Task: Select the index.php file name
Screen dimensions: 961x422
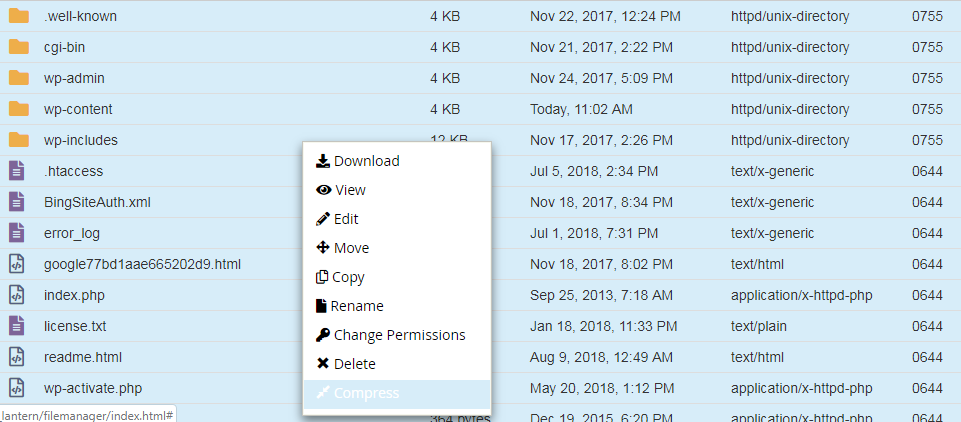Action: [74, 295]
